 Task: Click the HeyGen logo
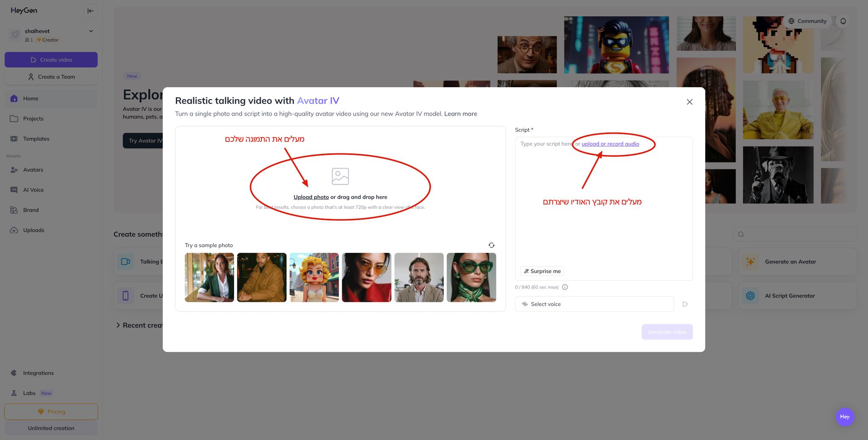click(x=24, y=11)
